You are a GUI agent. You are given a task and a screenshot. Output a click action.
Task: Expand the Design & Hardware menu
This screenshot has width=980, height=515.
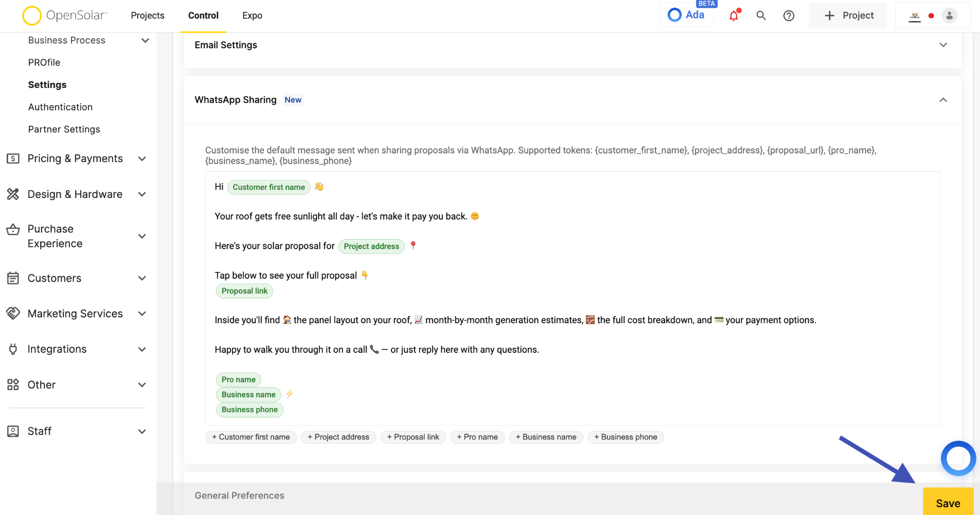pos(142,194)
